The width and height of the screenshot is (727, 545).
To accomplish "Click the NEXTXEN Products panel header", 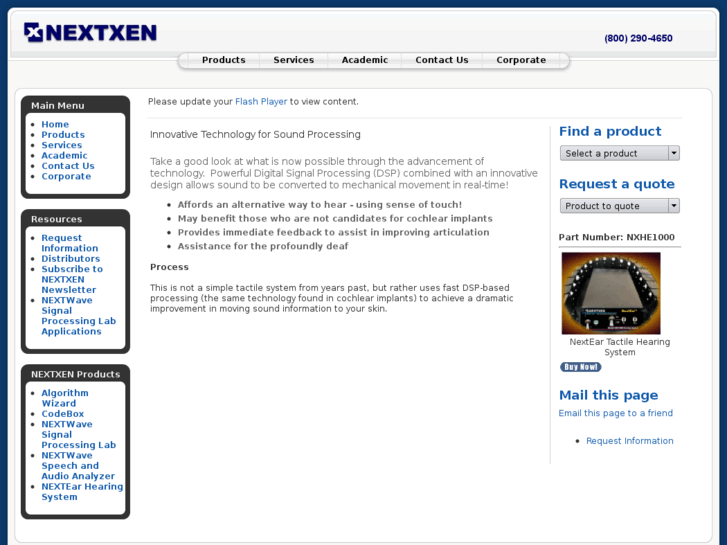I will (x=76, y=374).
